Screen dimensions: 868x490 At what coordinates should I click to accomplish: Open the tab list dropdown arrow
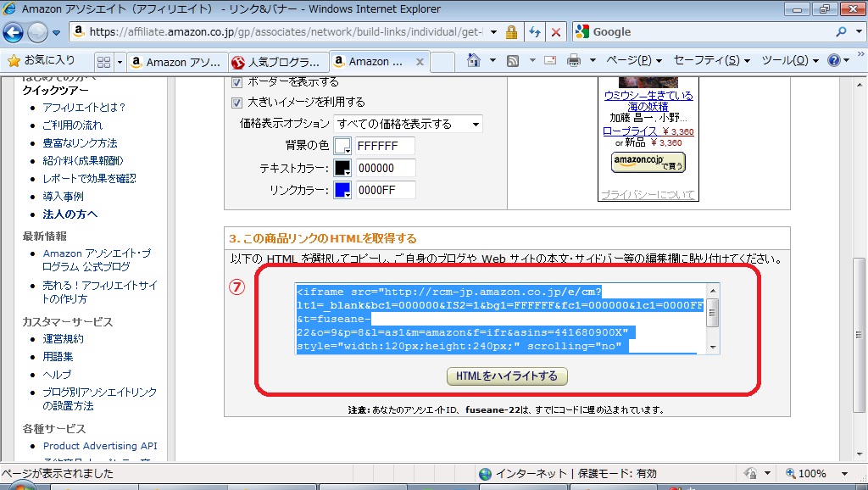pos(119,62)
